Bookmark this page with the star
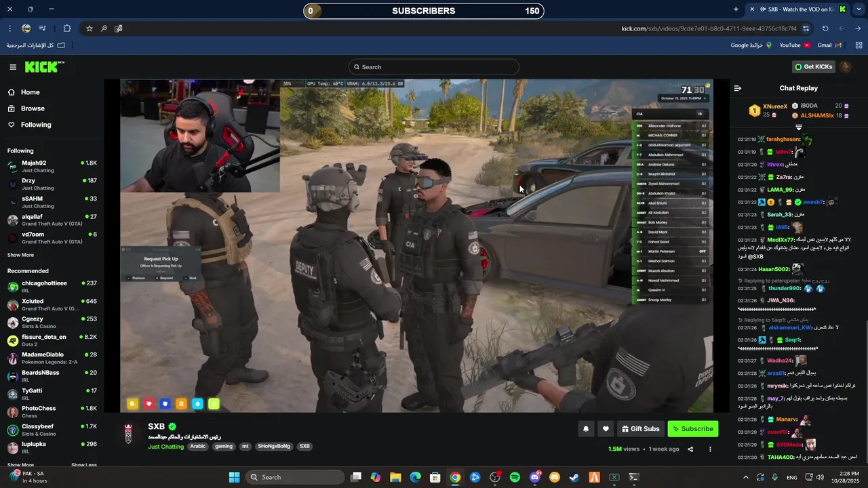Image resolution: width=868 pixels, height=488 pixels. tap(89, 28)
